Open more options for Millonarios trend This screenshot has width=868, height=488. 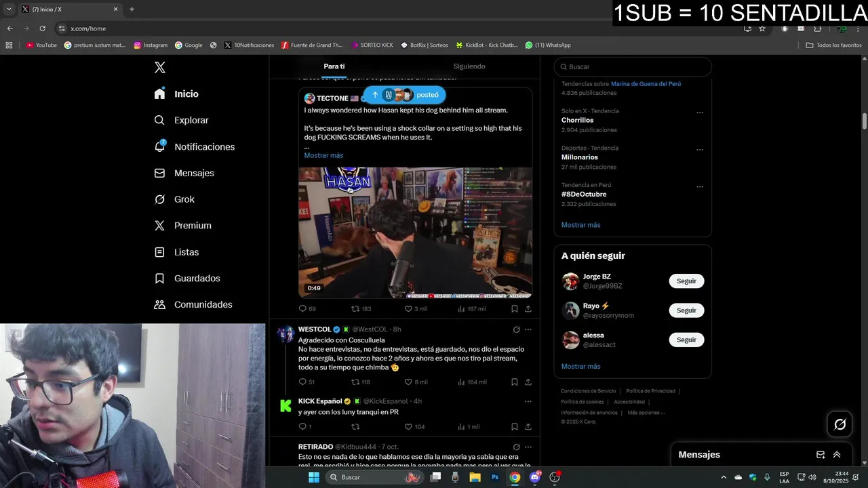700,150
